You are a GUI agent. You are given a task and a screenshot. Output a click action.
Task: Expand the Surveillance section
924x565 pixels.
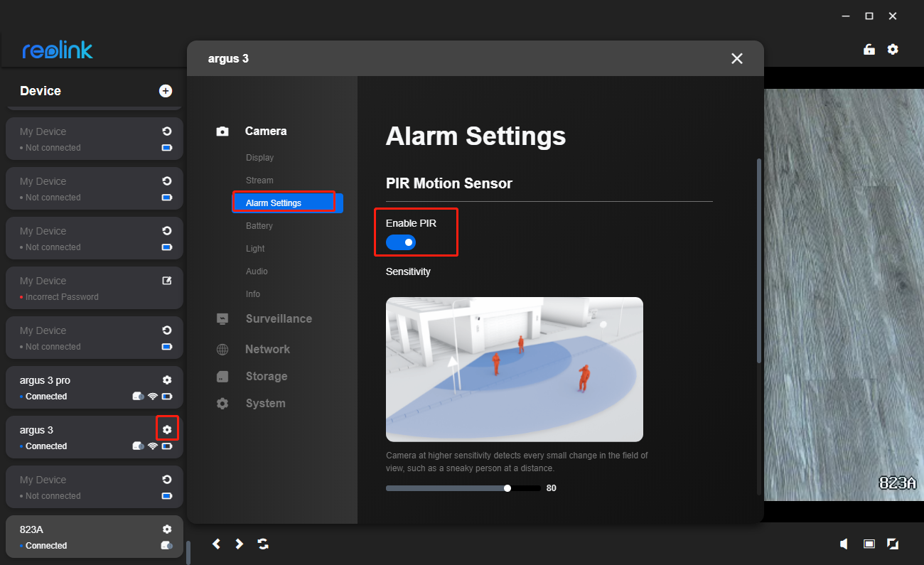279,318
